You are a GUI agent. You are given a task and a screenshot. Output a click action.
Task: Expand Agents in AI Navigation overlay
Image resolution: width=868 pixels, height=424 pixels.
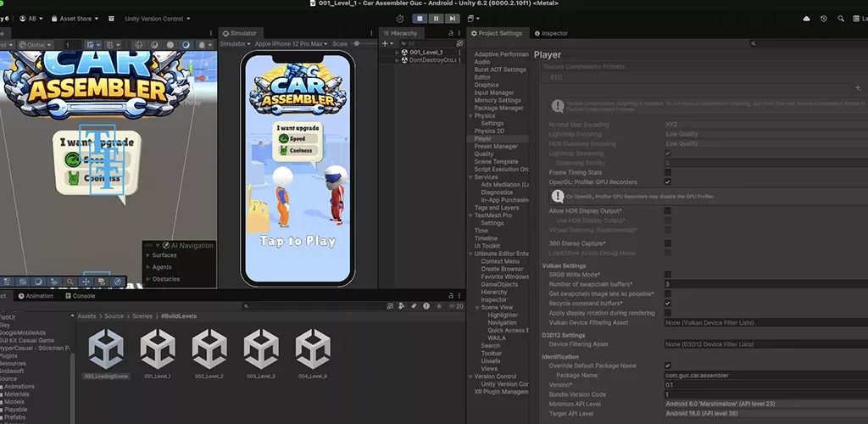point(147,267)
